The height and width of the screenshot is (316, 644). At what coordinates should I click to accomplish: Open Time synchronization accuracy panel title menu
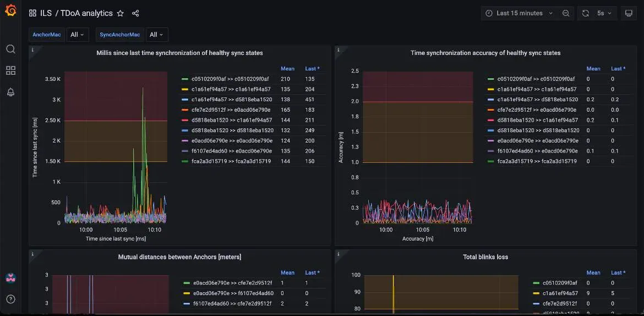[485, 53]
